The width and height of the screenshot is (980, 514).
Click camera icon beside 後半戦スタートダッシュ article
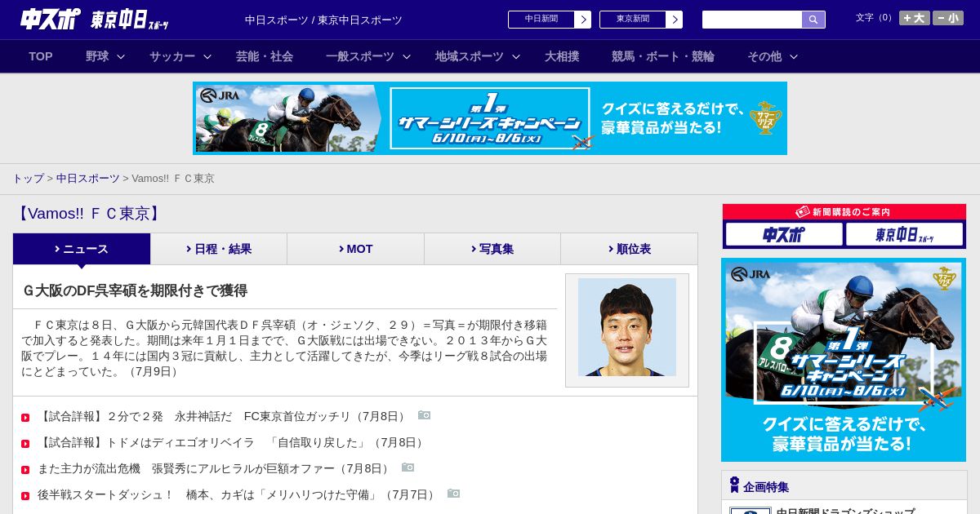coord(454,494)
